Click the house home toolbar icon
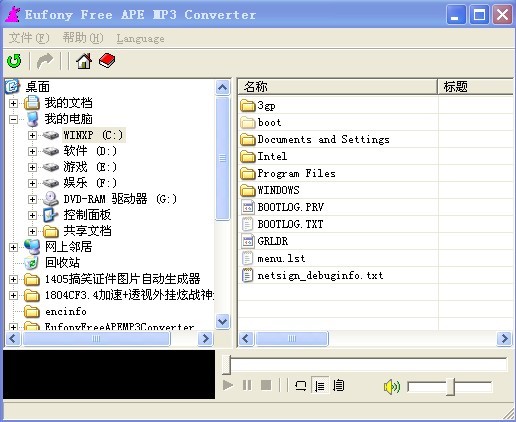Screen dimensions: 516x422 pos(84,61)
